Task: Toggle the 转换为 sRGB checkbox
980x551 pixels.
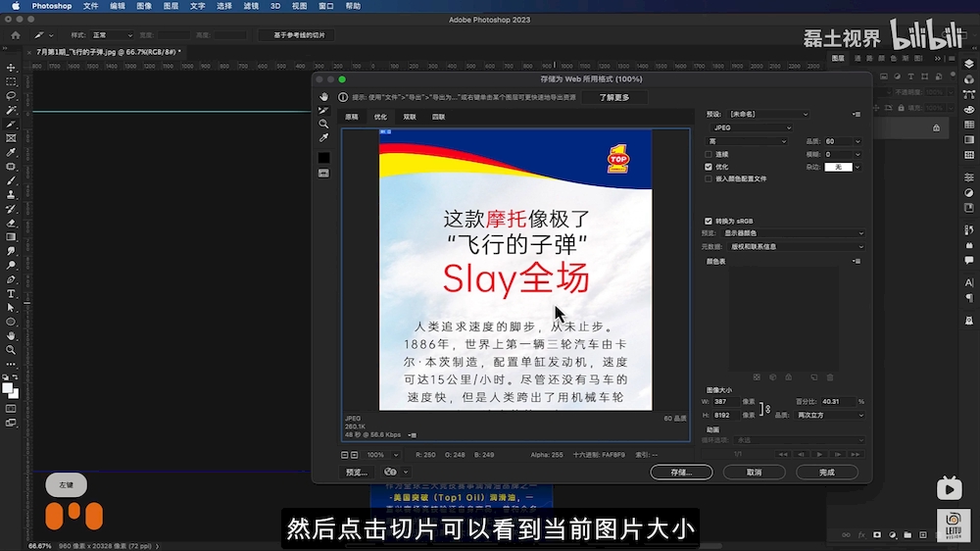Action: point(709,221)
